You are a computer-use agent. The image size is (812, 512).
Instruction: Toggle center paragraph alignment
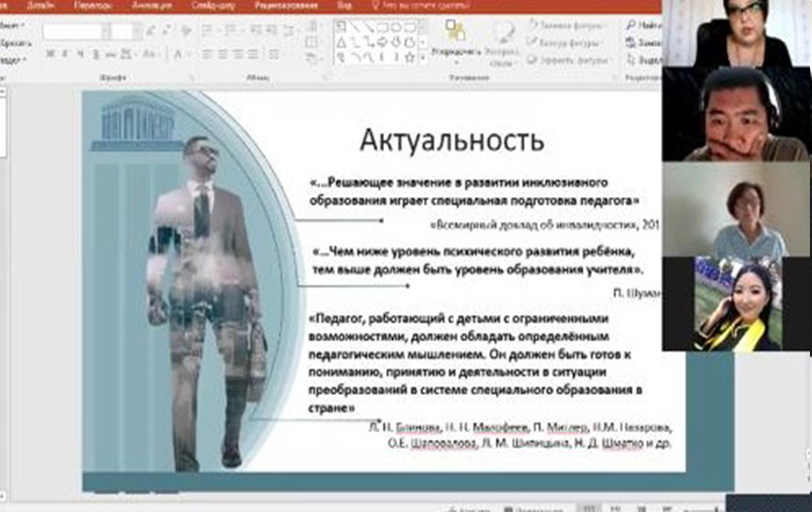click(x=223, y=55)
